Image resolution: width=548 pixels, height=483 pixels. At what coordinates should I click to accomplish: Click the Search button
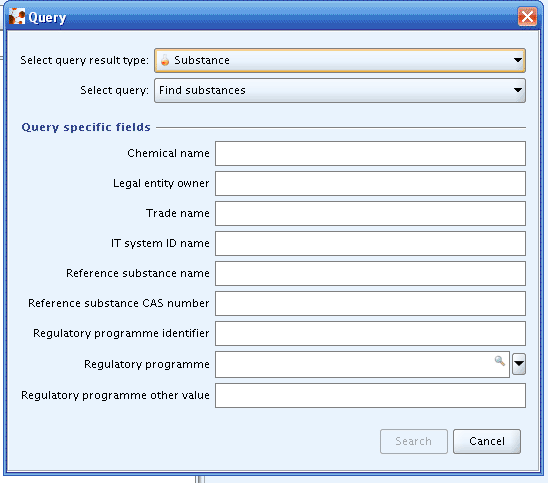(x=414, y=441)
